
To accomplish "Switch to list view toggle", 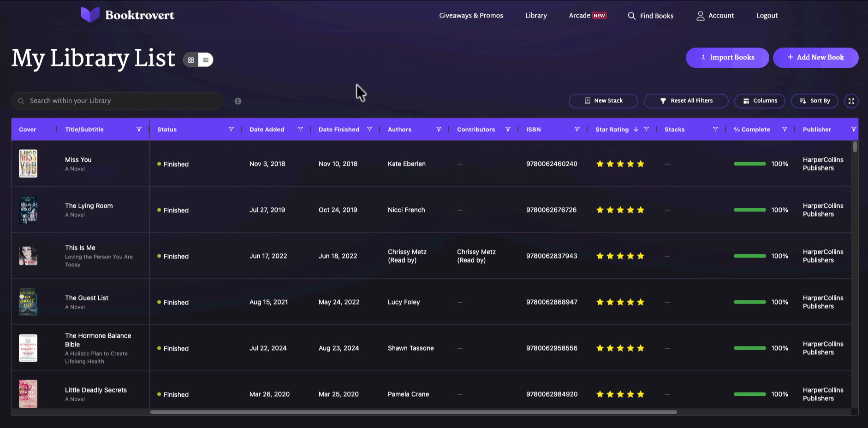I will (x=206, y=60).
